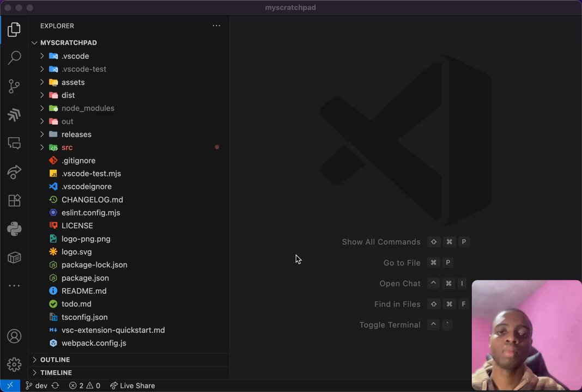Collapse the MYSCRATCHPAD root folder
The width and height of the screenshot is (582, 392).
(x=129, y=42)
